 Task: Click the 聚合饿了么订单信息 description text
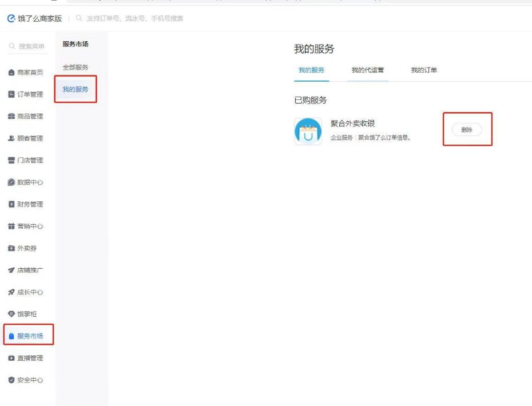(384, 138)
